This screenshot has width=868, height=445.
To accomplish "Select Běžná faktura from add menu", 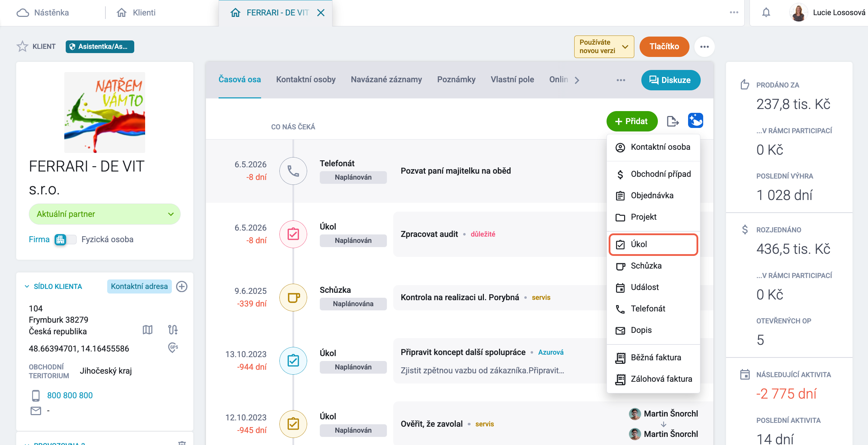I will pyautogui.click(x=653, y=358).
